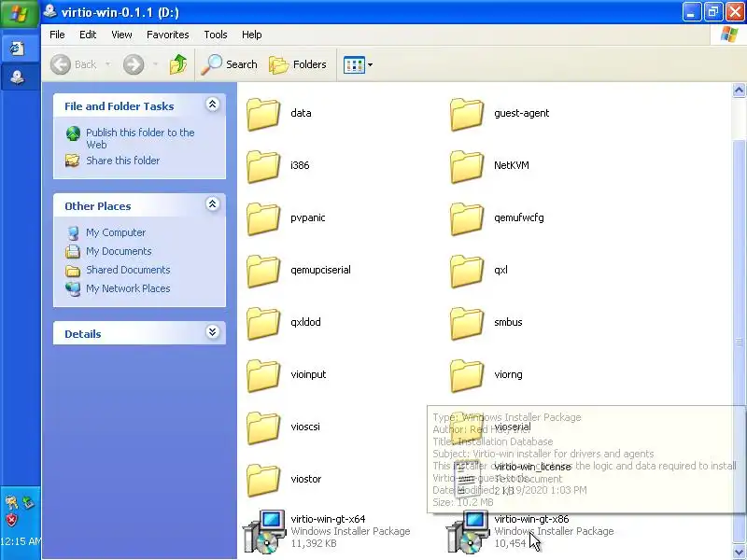Go to My Documents
Image resolution: width=747 pixels, height=560 pixels.
coord(119,251)
